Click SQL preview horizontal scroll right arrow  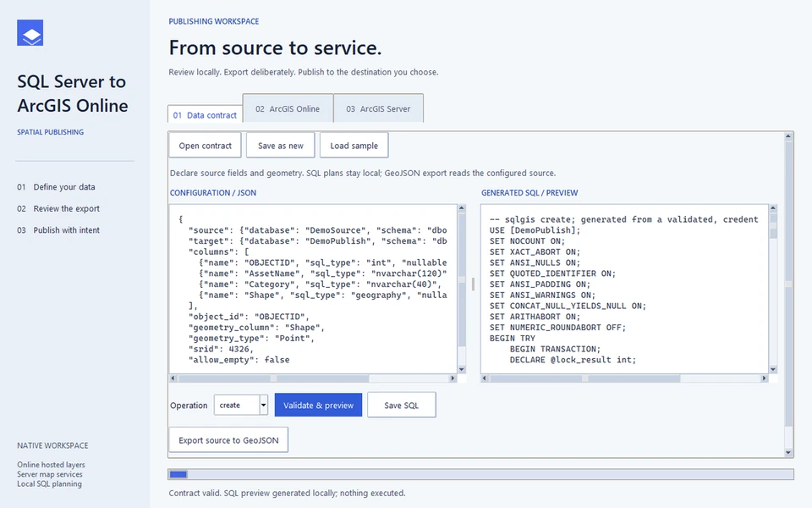pos(764,378)
